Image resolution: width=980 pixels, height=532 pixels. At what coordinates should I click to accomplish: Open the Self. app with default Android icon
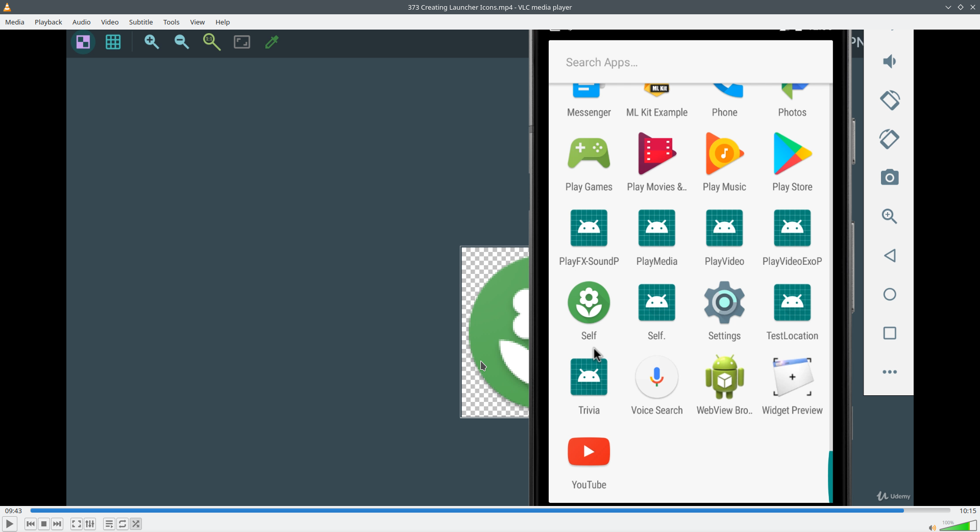pyautogui.click(x=657, y=311)
